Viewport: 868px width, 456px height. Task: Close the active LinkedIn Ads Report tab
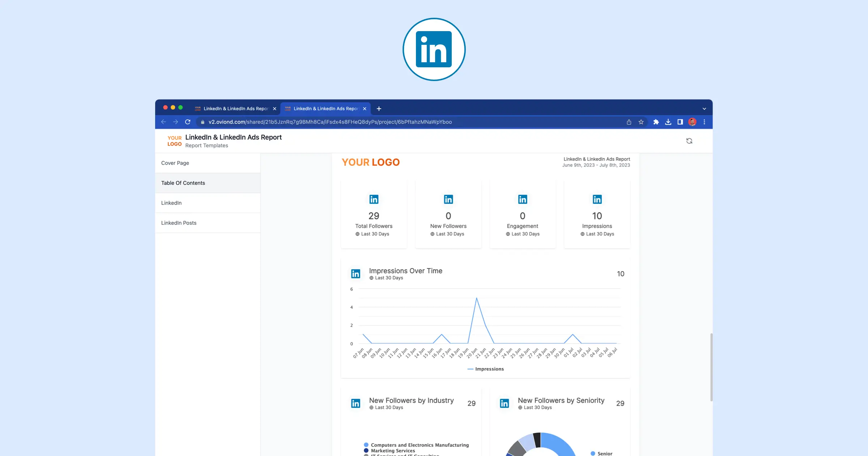[365, 109]
